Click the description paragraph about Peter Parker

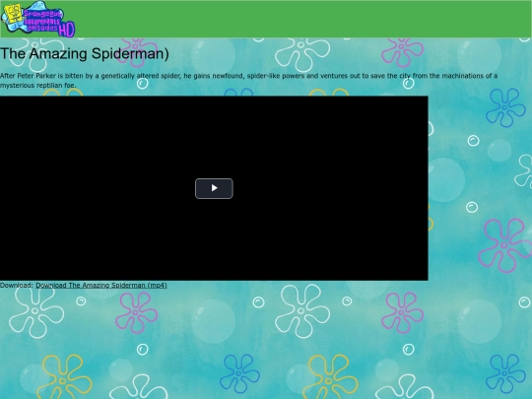tap(248, 81)
